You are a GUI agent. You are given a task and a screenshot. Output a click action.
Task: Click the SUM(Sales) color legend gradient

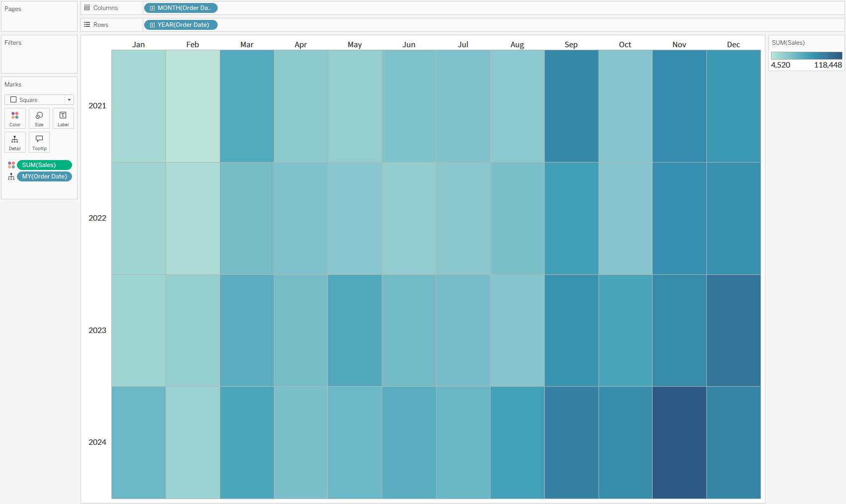[x=806, y=56]
